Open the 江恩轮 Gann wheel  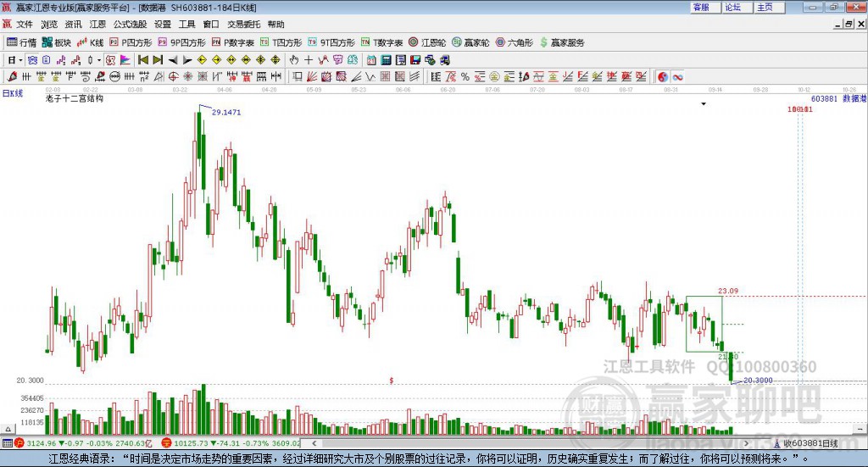427,42
